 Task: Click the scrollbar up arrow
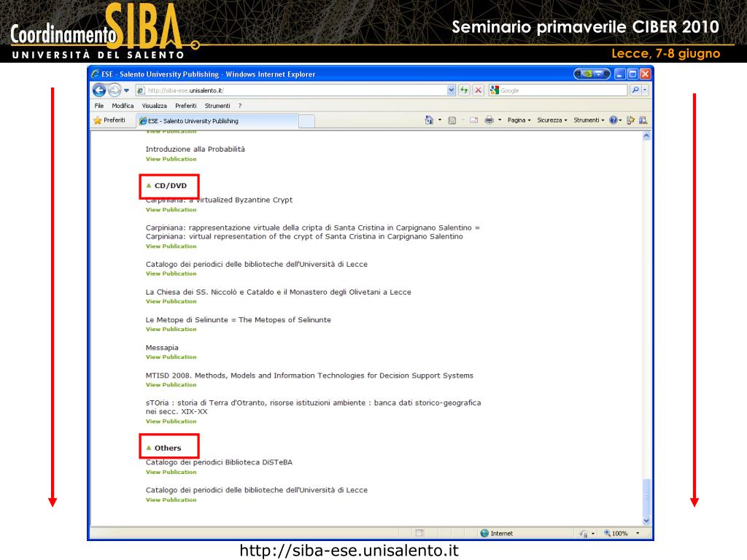point(646,136)
